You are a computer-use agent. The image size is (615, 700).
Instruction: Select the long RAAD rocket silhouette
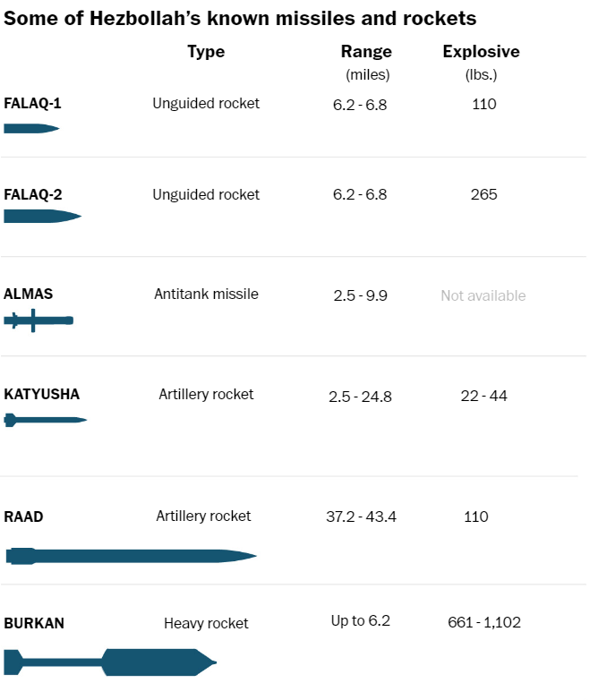tap(132, 556)
